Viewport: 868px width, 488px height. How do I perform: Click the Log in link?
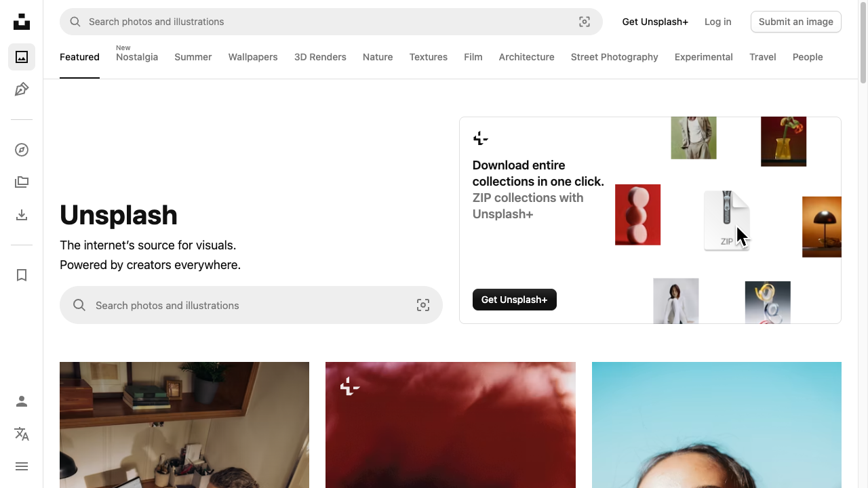click(718, 22)
